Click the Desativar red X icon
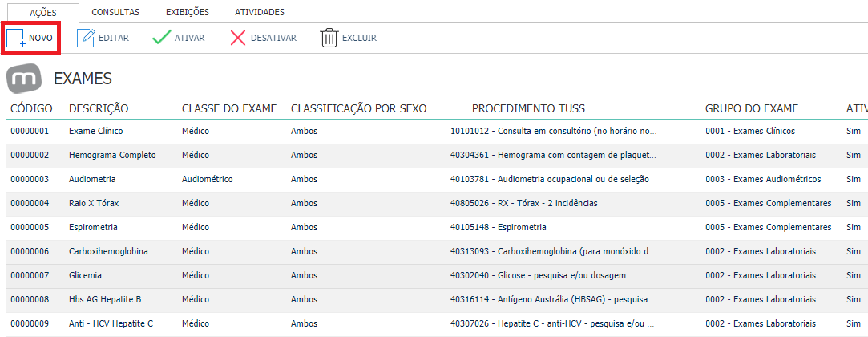The height and width of the screenshot is (337, 868). (238, 38)
